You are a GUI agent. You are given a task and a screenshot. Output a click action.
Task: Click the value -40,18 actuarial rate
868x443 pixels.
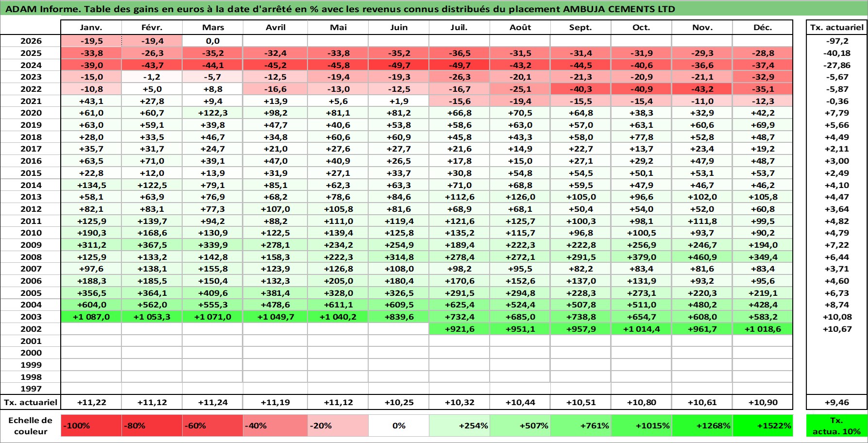point(837,53)
